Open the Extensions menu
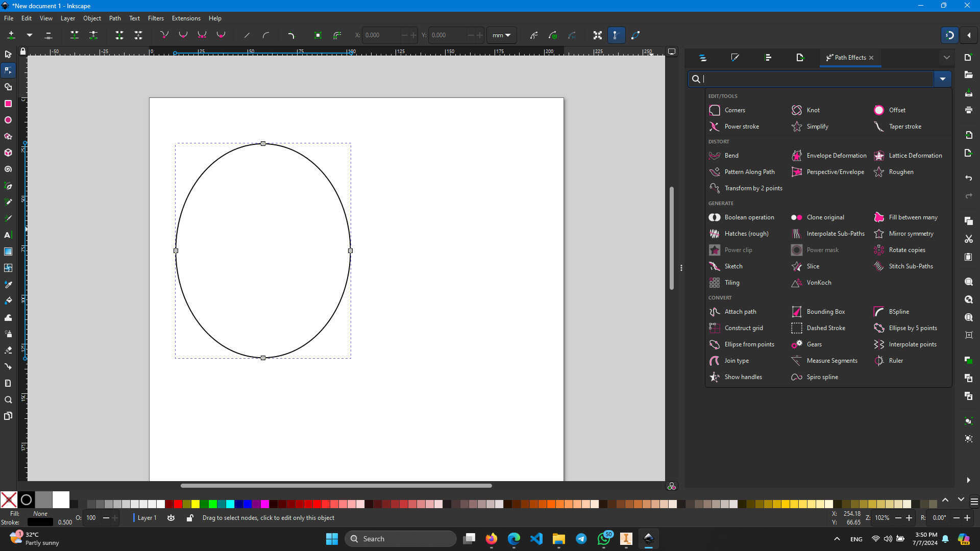The width and height of the screenshot is (980, 551). click(186, 18)
